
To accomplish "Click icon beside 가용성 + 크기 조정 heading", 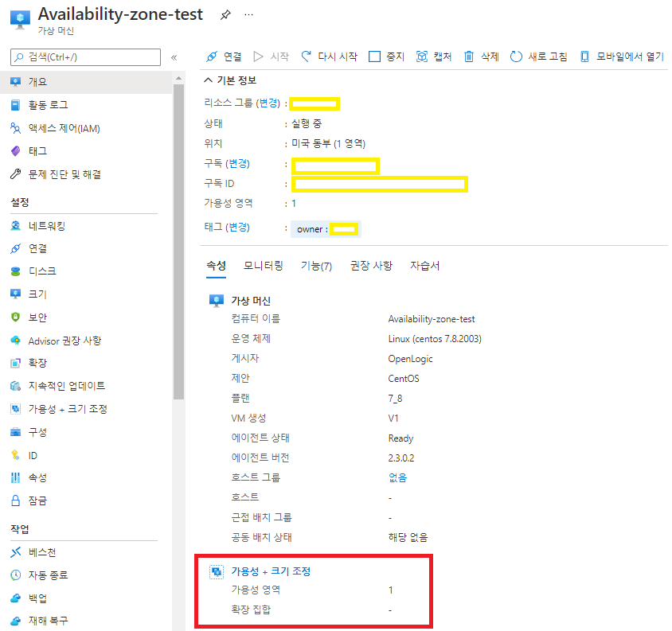I will coord(217,572).
